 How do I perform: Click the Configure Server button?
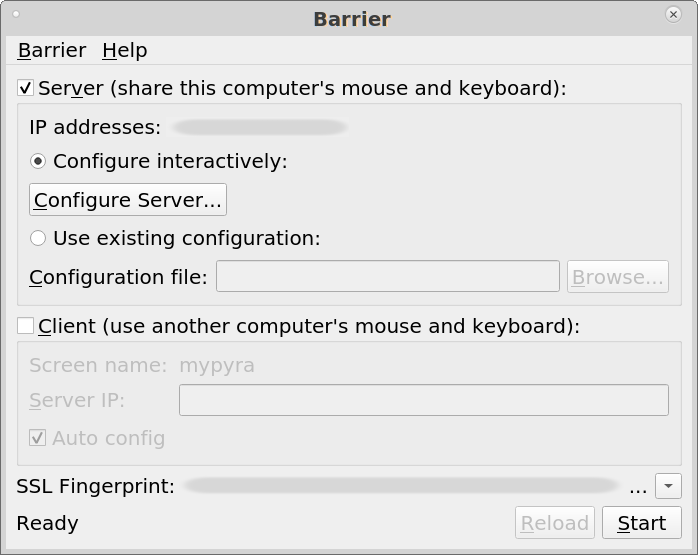(128, 200)
